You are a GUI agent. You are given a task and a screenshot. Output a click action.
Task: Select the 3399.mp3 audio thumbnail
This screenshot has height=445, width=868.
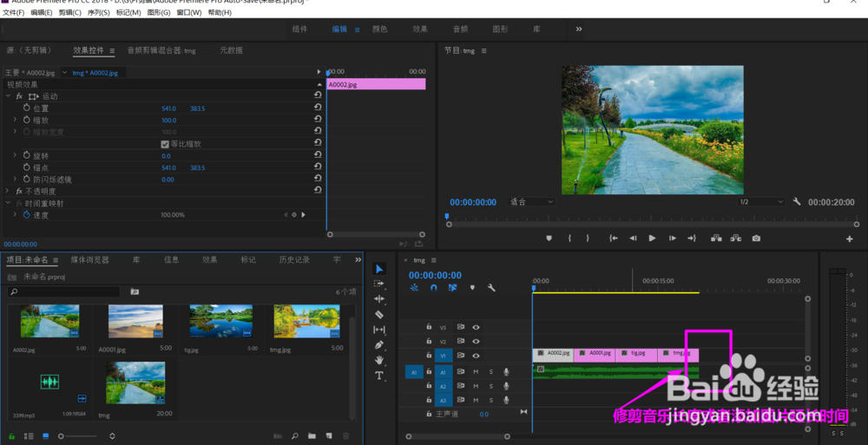pyautogui.click(x=49, y=382)
